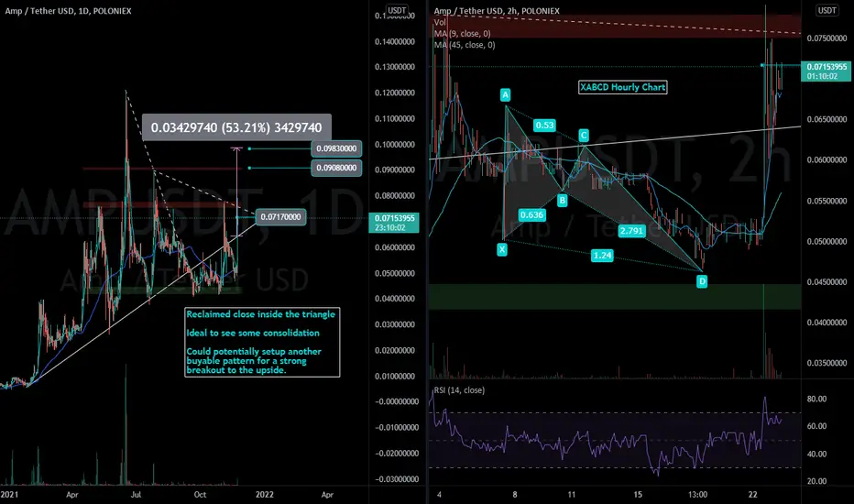Click the 0.14000000 price axis value
The width and height of the screenshot is (854, 504).
point(394,41)
